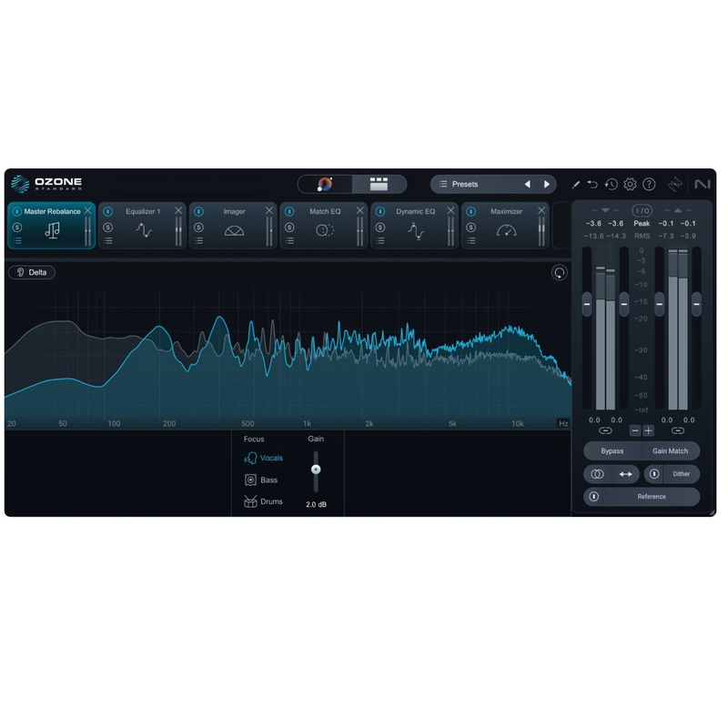
Task: Click the Bypass button
Action: [612, 450]
